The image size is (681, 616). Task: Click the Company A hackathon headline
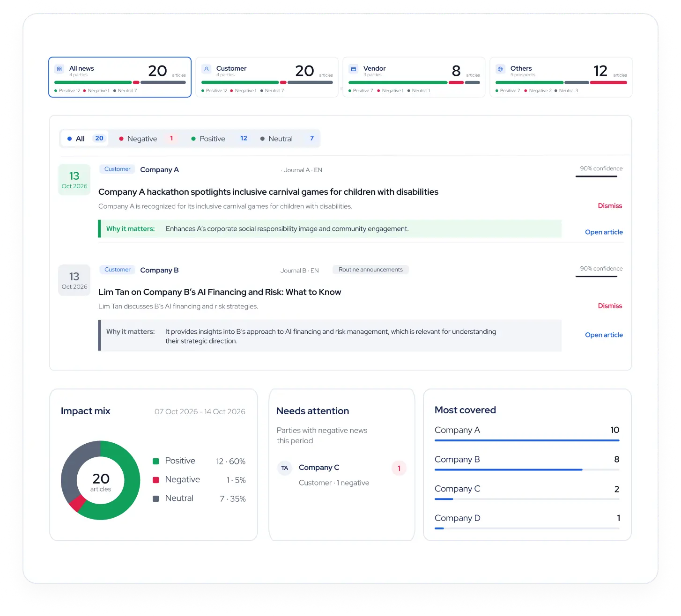268,192
